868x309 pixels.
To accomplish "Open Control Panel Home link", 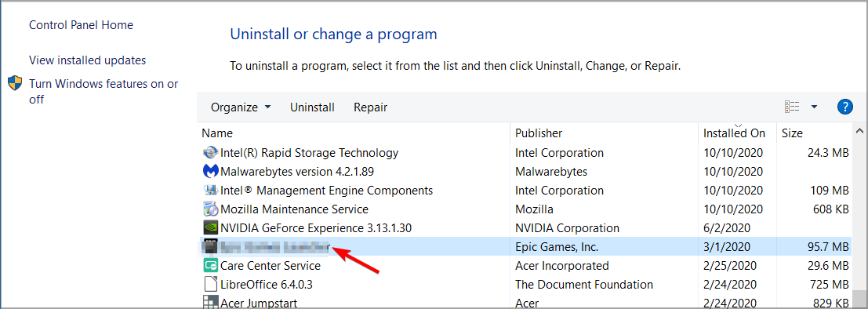I will (81, 25).
